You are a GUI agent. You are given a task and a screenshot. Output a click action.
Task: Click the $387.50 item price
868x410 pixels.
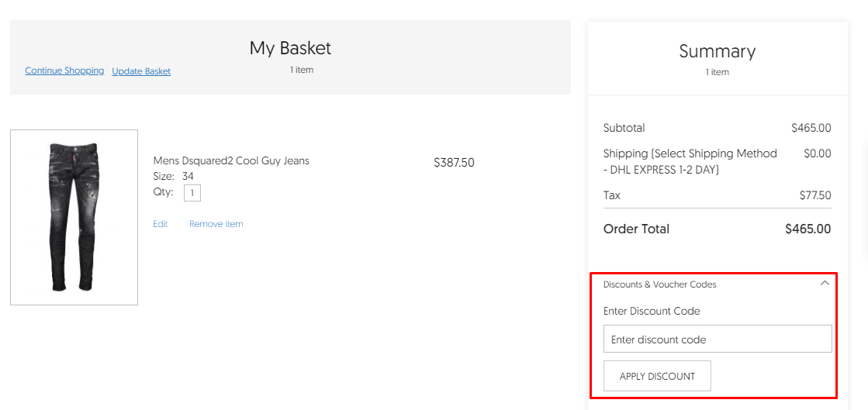pos(454,163)
